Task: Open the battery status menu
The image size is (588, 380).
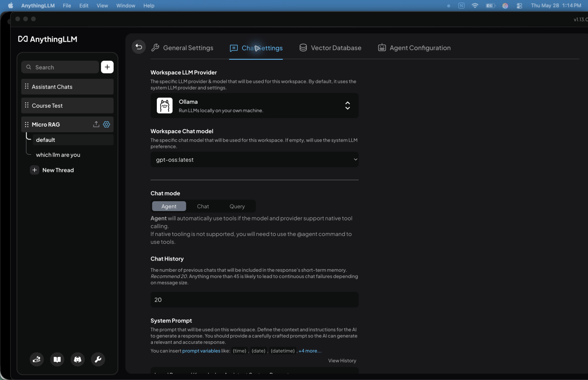Action: pyautogui.click(x=490, y=5)
